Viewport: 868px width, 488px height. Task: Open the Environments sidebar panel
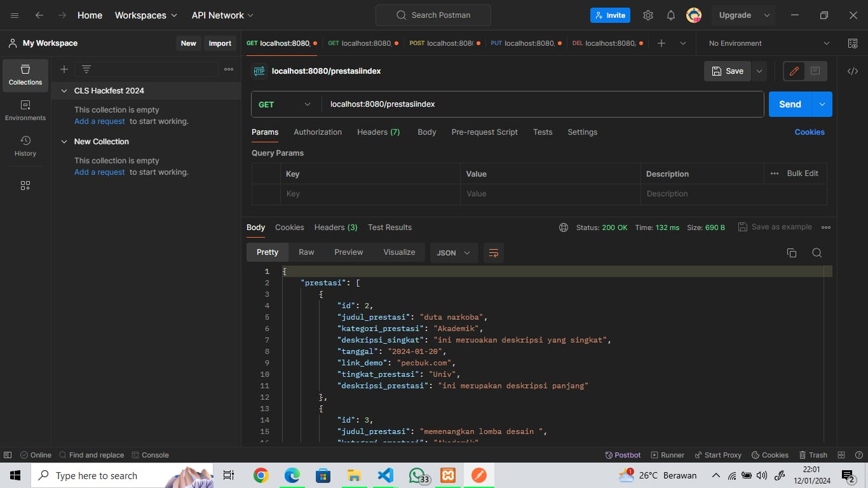click(x=25, y=111)
